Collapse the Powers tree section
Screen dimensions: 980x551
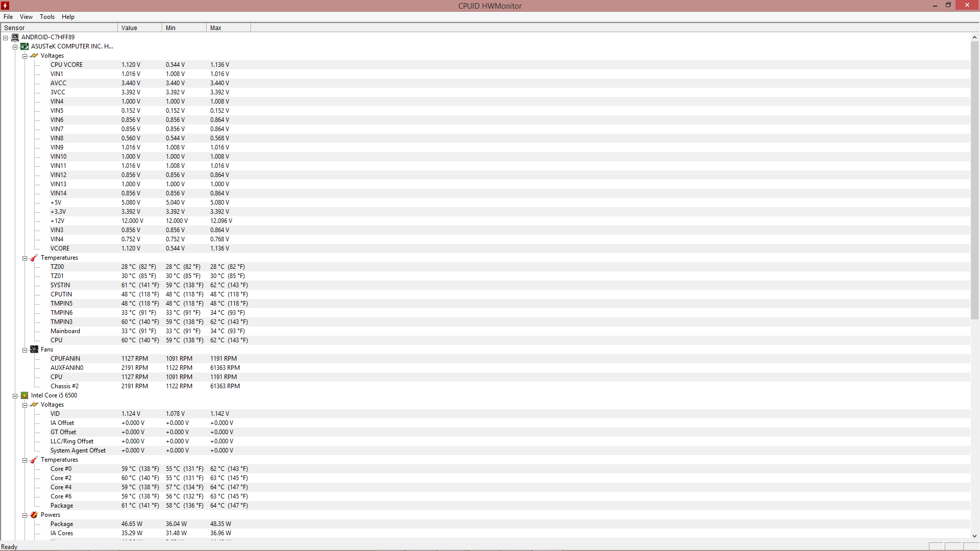coord(24,515)
